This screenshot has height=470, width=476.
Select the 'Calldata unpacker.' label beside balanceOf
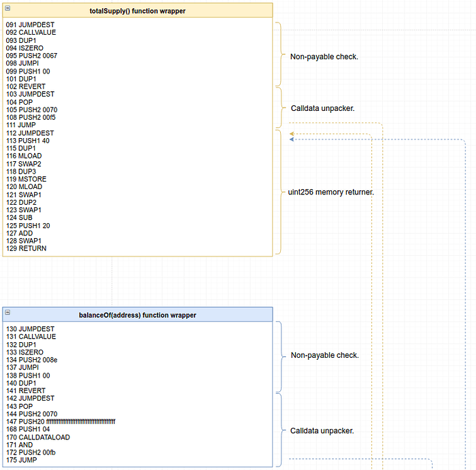pyautogui.click(x=322, y=431)
